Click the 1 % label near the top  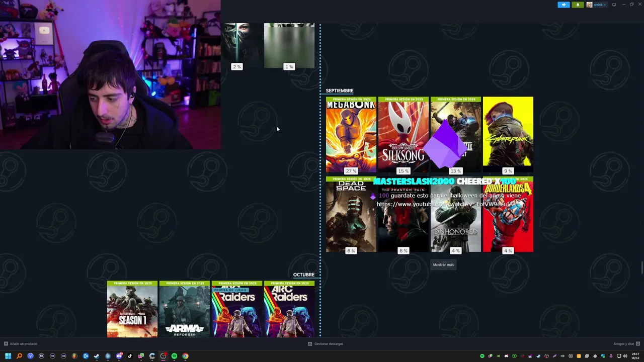click(x=289, y=66)
